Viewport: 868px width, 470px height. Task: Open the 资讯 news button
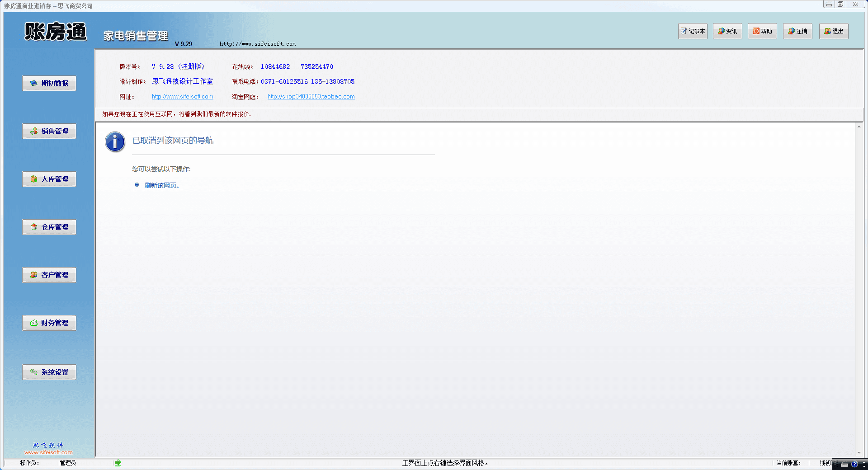[727, 31]
